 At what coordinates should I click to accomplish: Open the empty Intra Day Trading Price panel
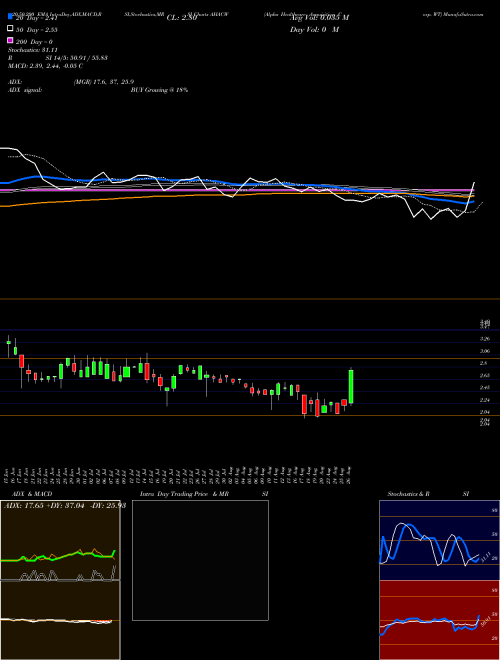tap(200, 560)
